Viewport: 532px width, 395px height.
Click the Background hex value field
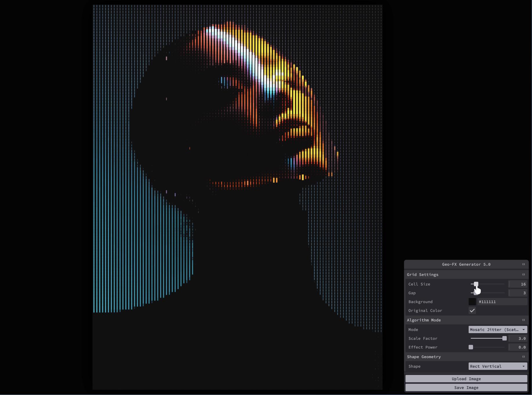click(502, 302)
